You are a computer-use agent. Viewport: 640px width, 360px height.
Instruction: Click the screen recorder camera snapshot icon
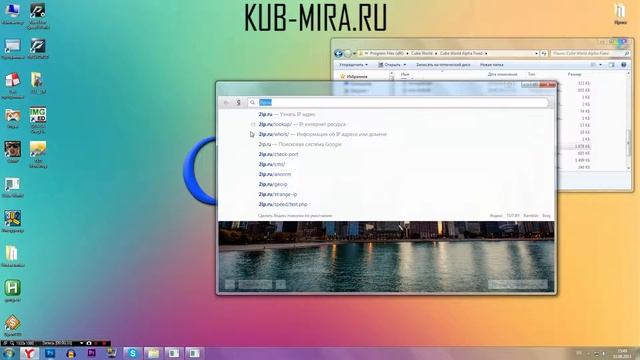[89, 343]
